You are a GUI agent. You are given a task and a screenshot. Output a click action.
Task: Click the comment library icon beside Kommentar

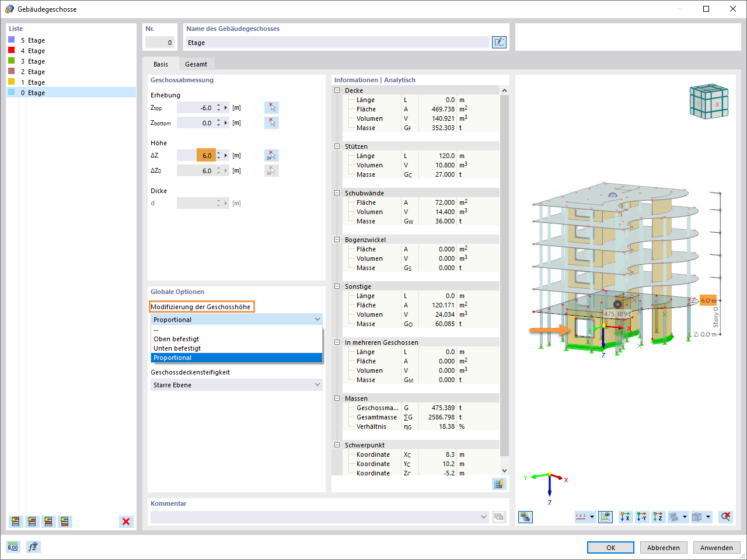(499, 517)
